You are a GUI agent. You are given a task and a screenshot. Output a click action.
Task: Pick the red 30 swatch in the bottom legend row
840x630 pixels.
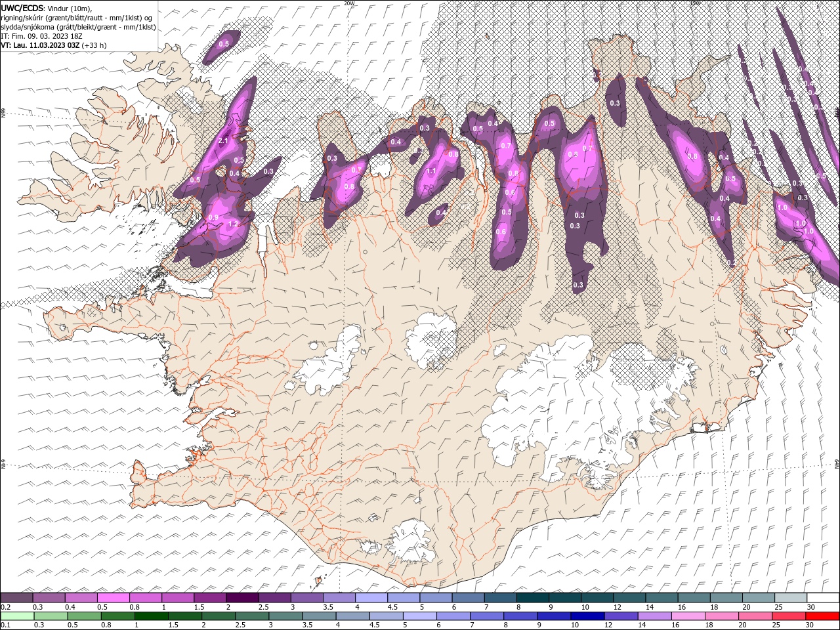823,616
